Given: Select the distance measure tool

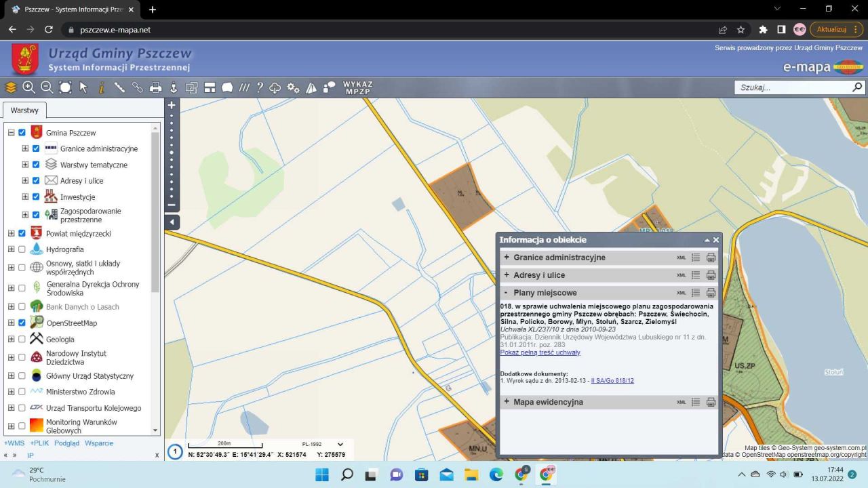Looking at the screenshot, I should 120,87.
